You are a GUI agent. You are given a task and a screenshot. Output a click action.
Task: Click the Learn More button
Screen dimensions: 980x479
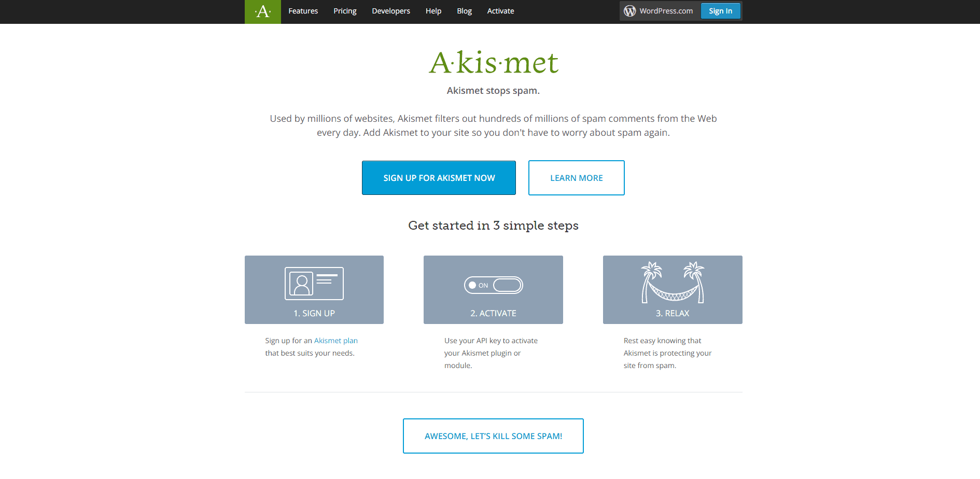tap(577, 178)
